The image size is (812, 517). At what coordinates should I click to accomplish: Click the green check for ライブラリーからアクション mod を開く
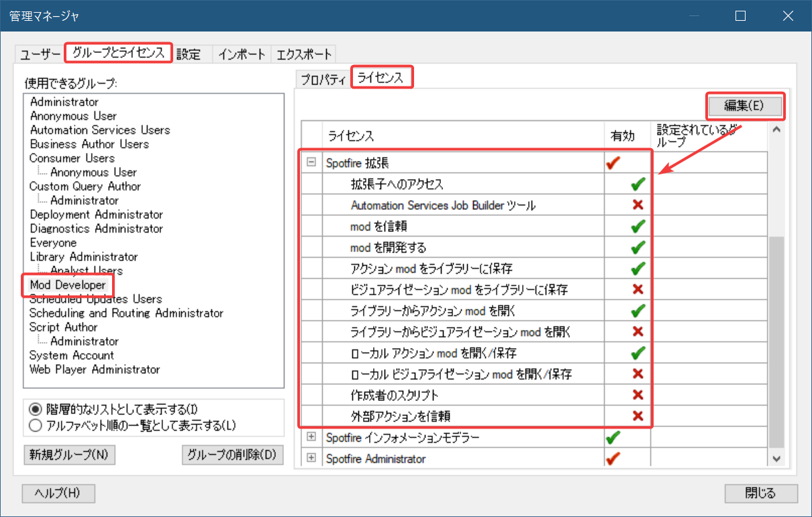pos(638,311)
